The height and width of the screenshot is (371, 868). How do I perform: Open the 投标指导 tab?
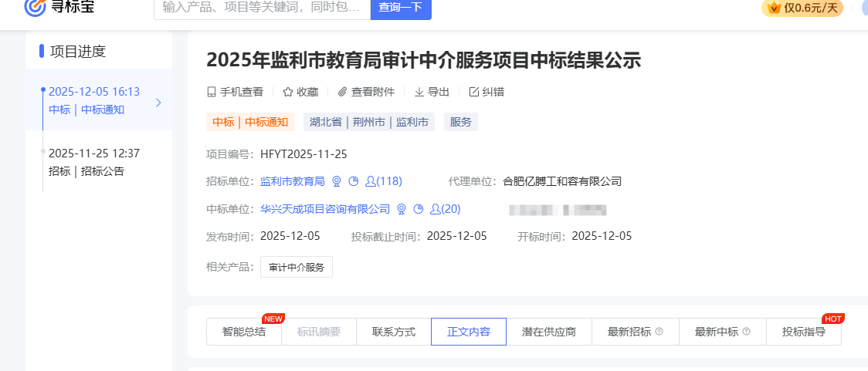[803, 332]
